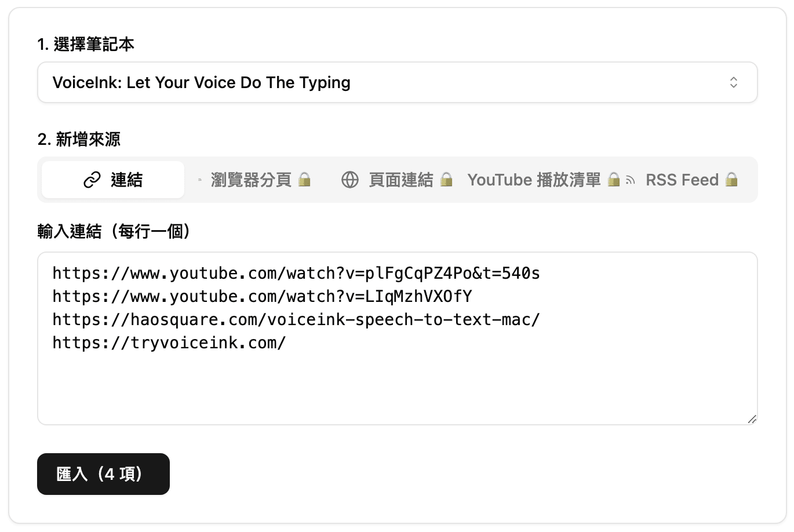
Task: Open the RSS Feed tab
Action: (682, 180)
